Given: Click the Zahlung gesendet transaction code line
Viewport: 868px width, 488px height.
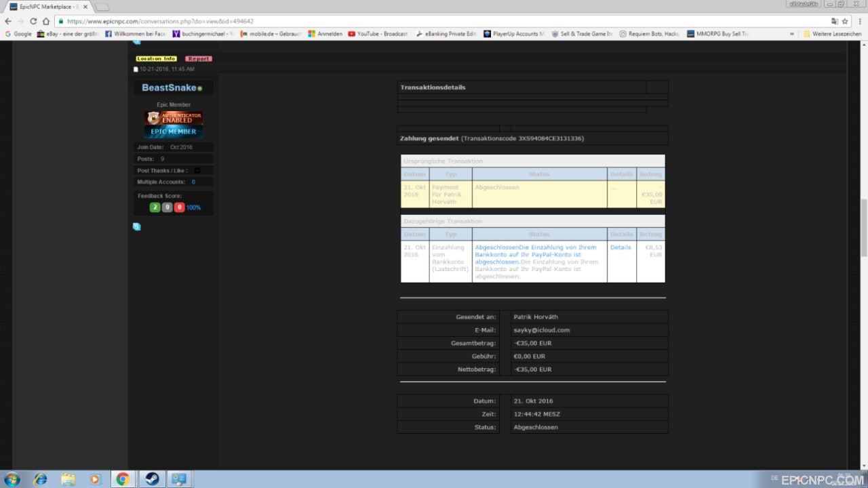Looking at the screenshot, I should point(492,138).
